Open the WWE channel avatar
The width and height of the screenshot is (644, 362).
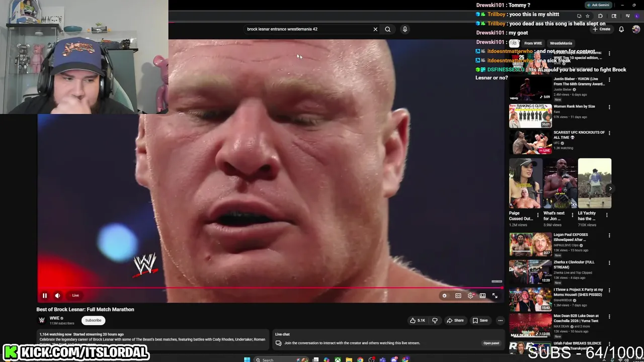(42, 320)
